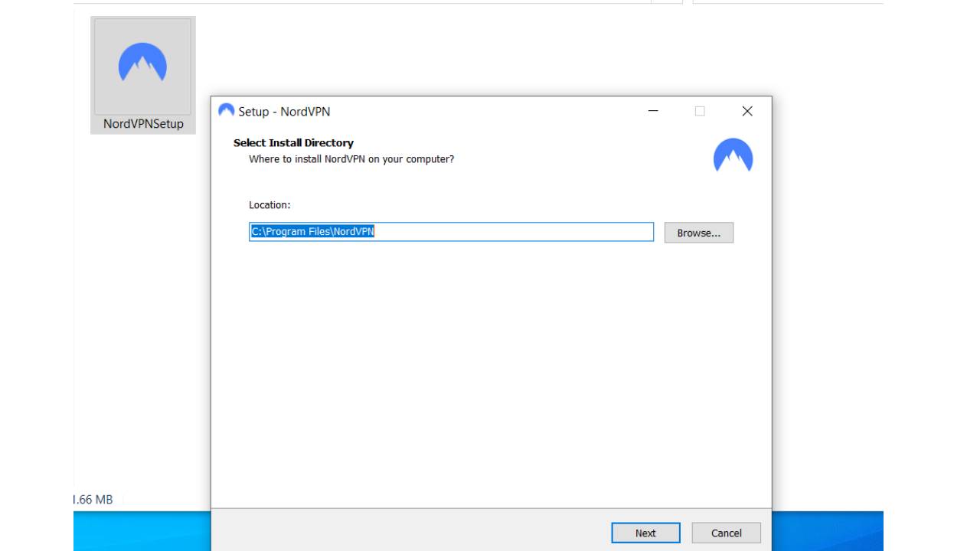980x551 pixels.
Task: Focus the Location install path field
Action: tap(452, 232)
